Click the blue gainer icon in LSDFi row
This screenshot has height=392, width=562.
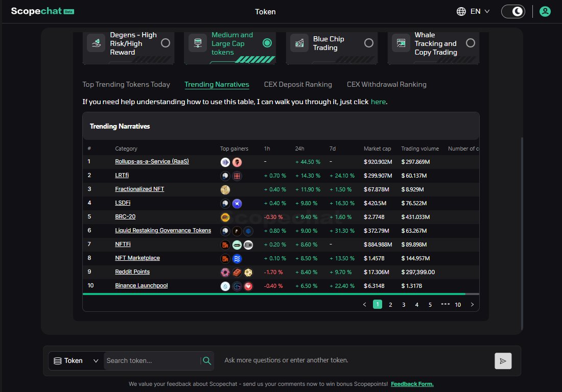(x=237, y=203)
